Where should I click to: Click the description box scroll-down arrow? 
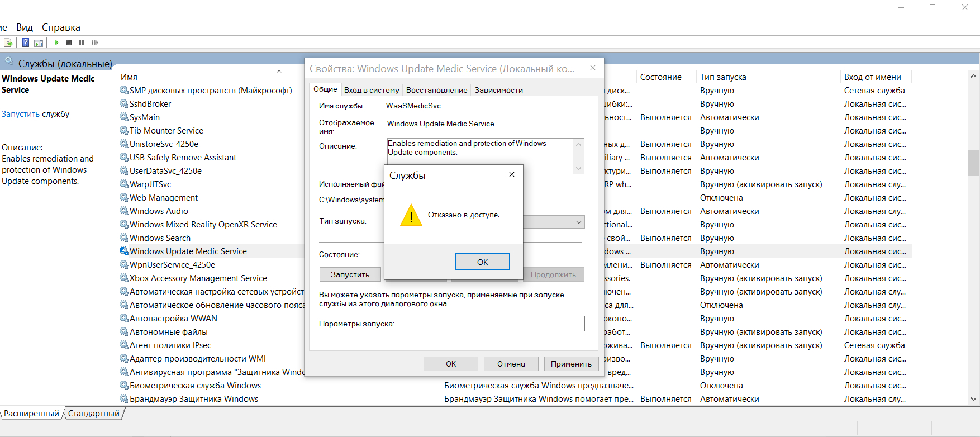point(579,168)
